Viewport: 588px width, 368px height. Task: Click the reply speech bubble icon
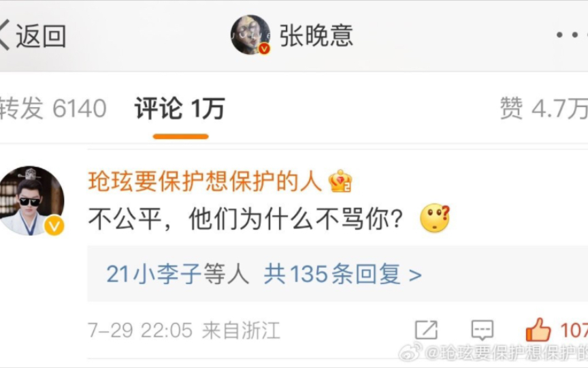482,330
